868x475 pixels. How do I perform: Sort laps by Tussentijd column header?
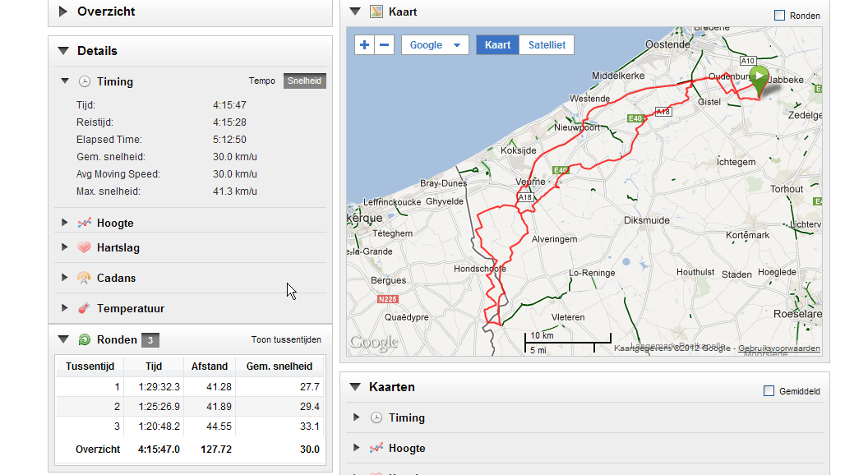(x=90, y=367)
